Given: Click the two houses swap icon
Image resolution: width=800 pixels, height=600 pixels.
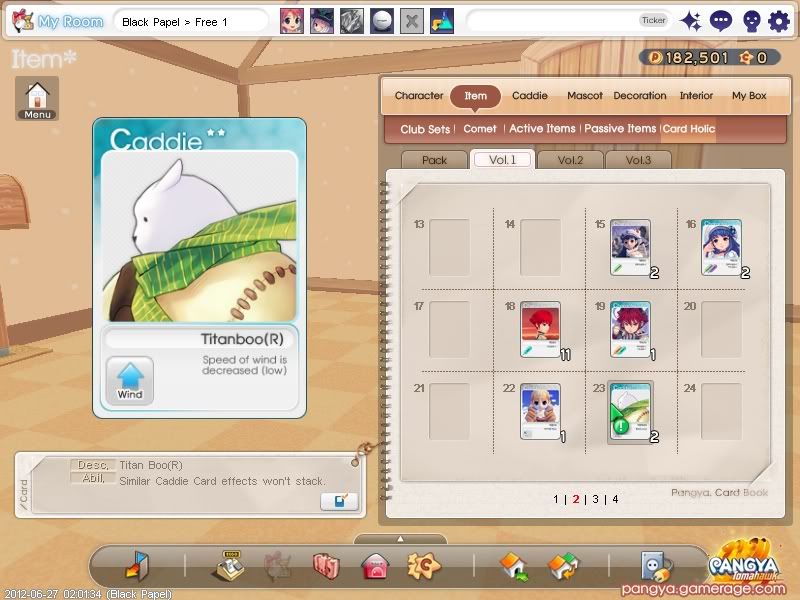Looking at the screenshot, I should [x=563, y=565].
